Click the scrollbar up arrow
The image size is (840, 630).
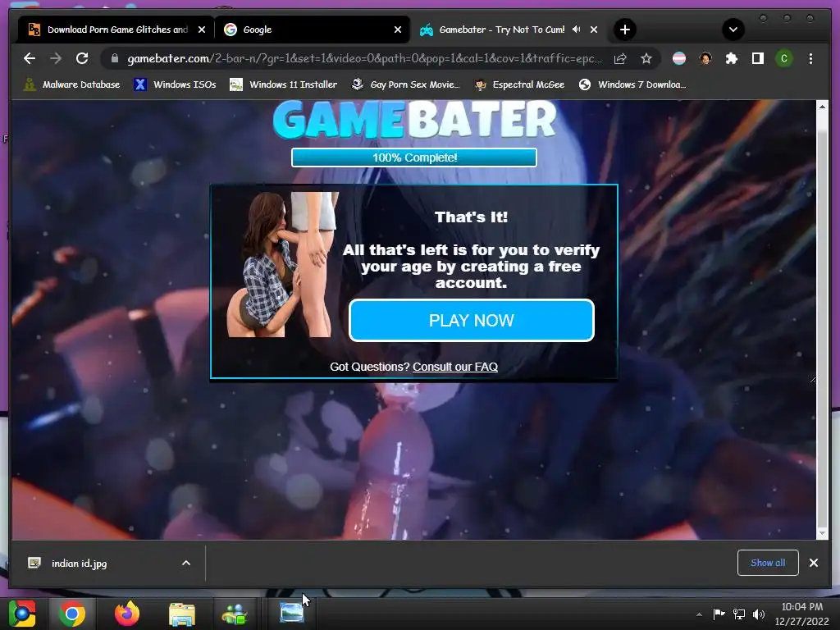pyautogui.click(x=822, y=107)
